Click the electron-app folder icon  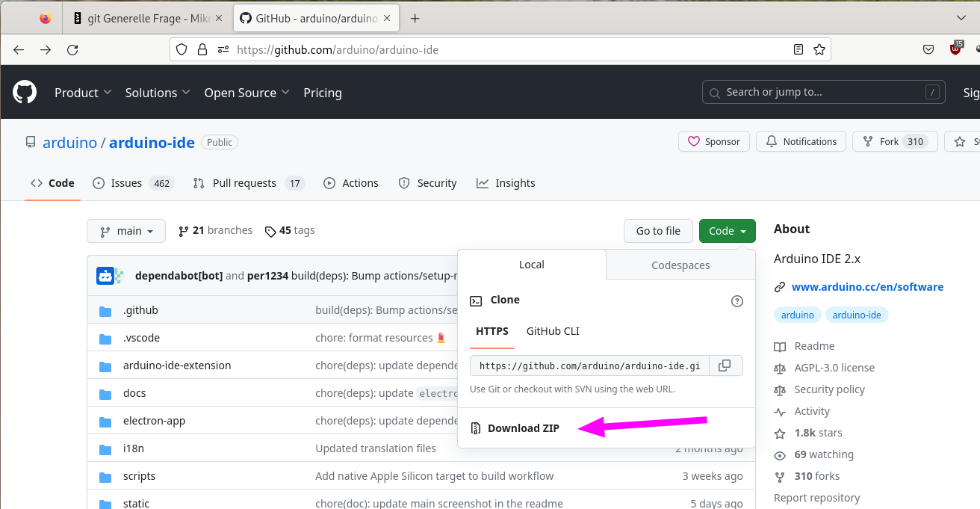(x=105, y=421)
